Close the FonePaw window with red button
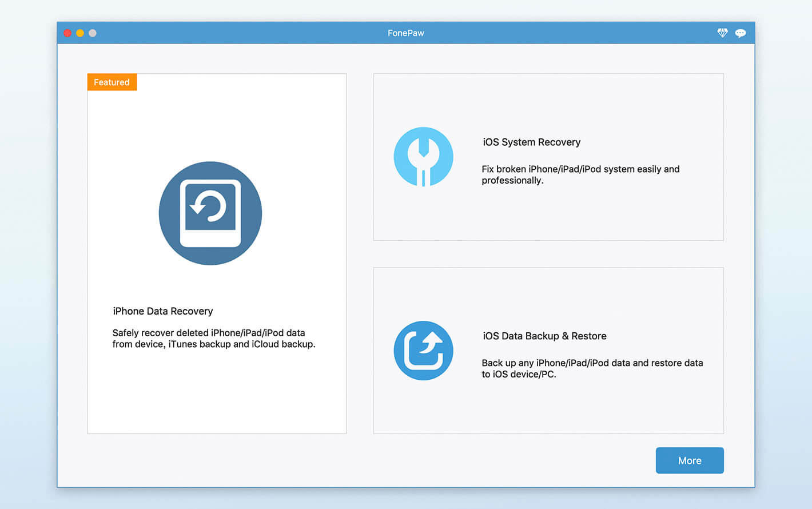This screenshot has width=812, height=509. pyautogui.click(x=67, y=33)
